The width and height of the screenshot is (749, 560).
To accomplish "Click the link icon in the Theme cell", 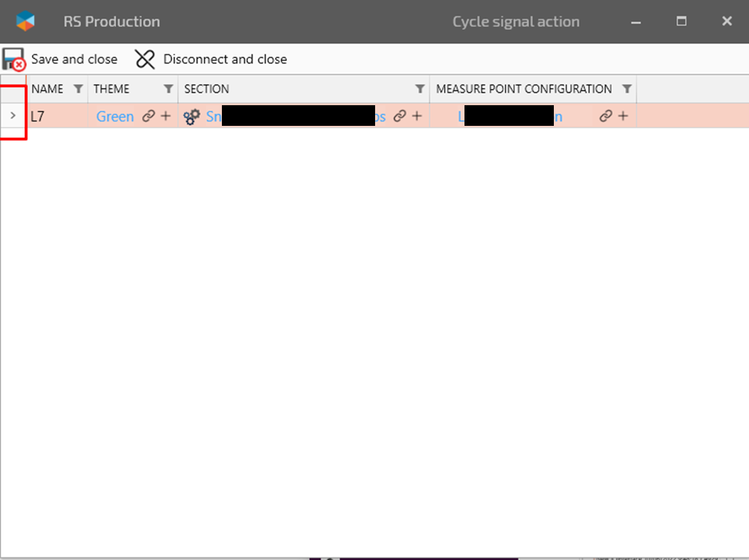I will [x=148, y=116].
